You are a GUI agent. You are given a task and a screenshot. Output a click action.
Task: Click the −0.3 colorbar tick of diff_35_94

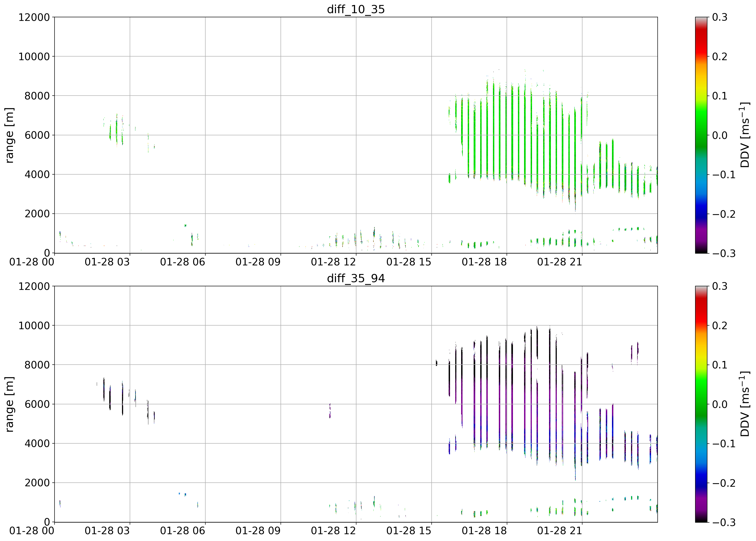724,522
